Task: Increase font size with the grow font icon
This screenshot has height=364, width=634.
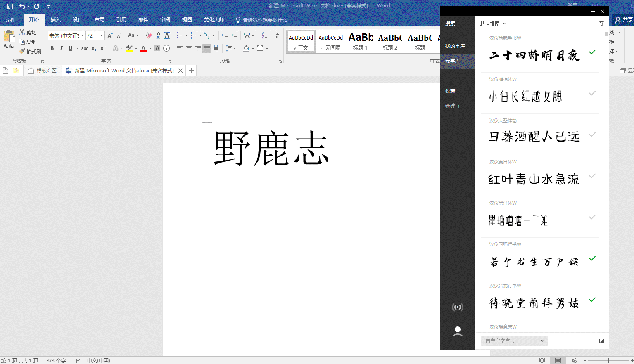Action: click(x=110, y=35)
